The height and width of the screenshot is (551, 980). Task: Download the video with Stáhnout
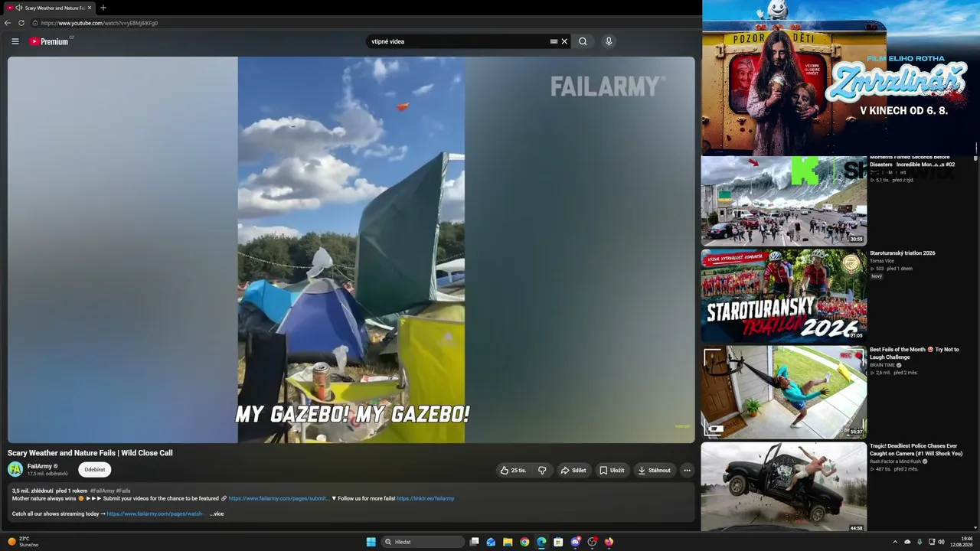(x=655, y=470)
